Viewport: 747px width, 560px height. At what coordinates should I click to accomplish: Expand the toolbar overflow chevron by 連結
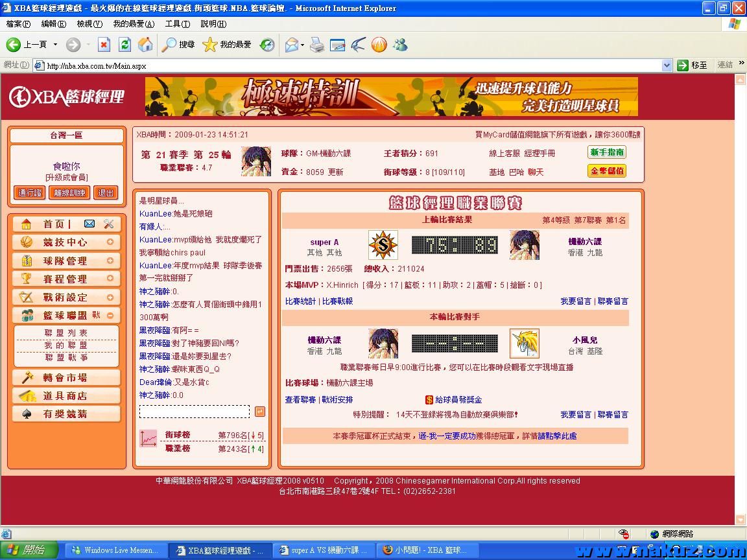click(741, 63)
